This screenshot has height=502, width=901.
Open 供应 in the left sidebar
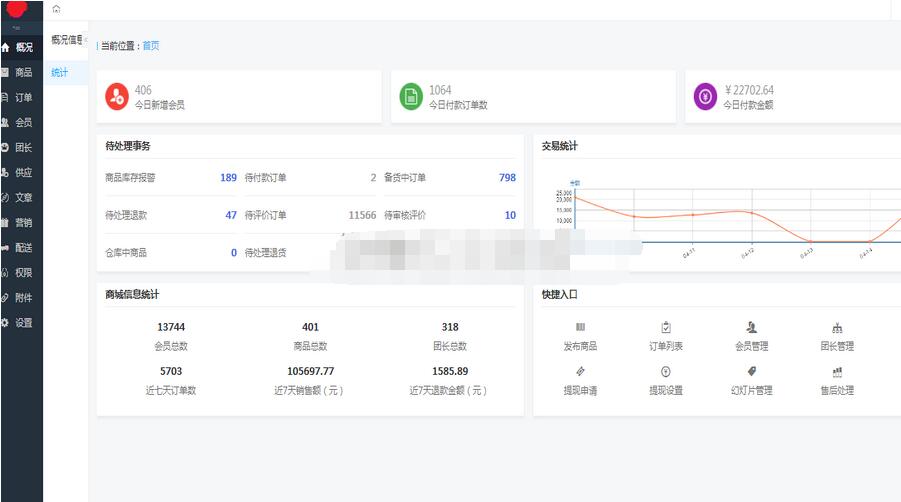pyautogui.click(x=21, y=172)
